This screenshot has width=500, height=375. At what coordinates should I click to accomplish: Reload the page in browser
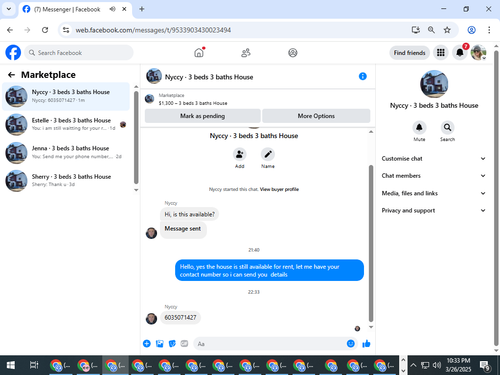click(x=45, y=30)
